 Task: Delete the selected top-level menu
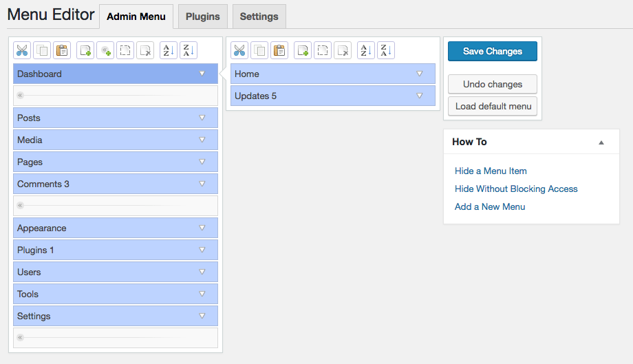click(145, 50)
